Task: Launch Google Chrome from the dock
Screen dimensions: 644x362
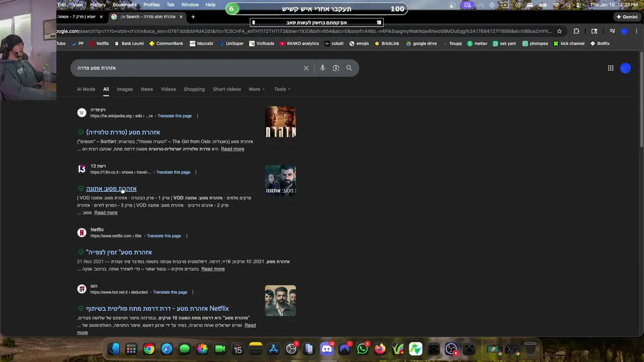Action: (149, 349)
